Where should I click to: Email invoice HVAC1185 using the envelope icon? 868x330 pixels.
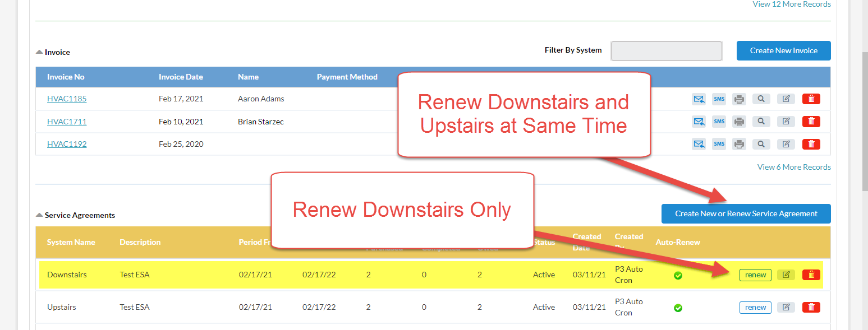(699, 99)
